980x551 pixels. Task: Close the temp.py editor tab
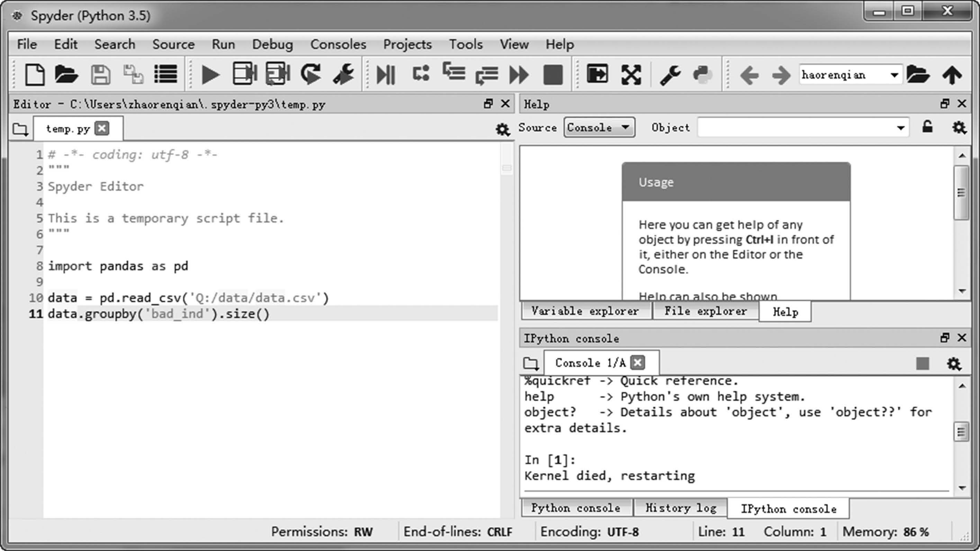102,128
